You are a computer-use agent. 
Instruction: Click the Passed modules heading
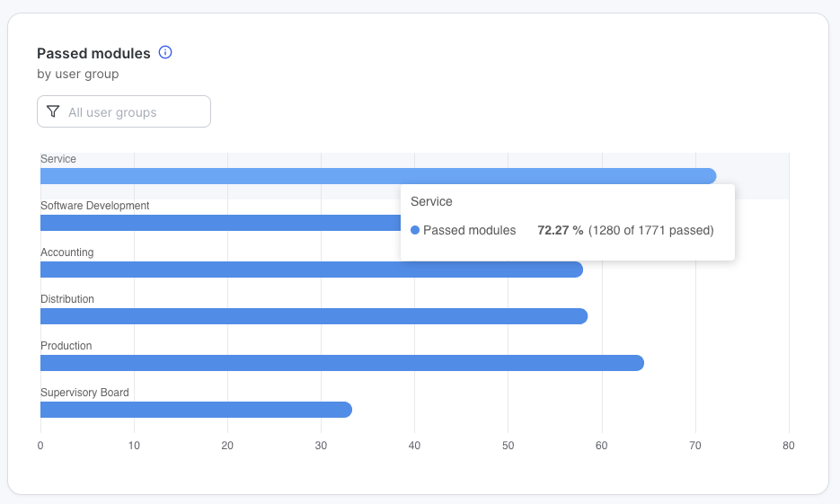click(93, 53)
